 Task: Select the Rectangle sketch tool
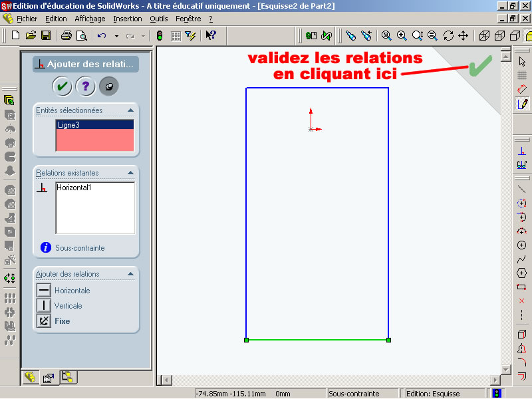tap(521, 287)
